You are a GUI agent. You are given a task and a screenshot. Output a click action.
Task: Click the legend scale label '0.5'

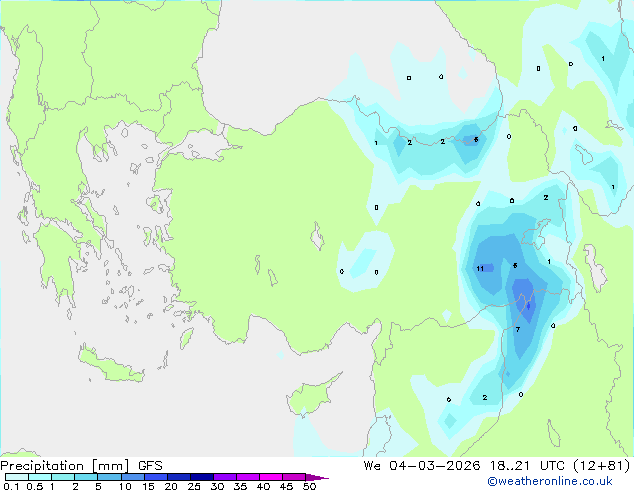[x=35, y=486]
